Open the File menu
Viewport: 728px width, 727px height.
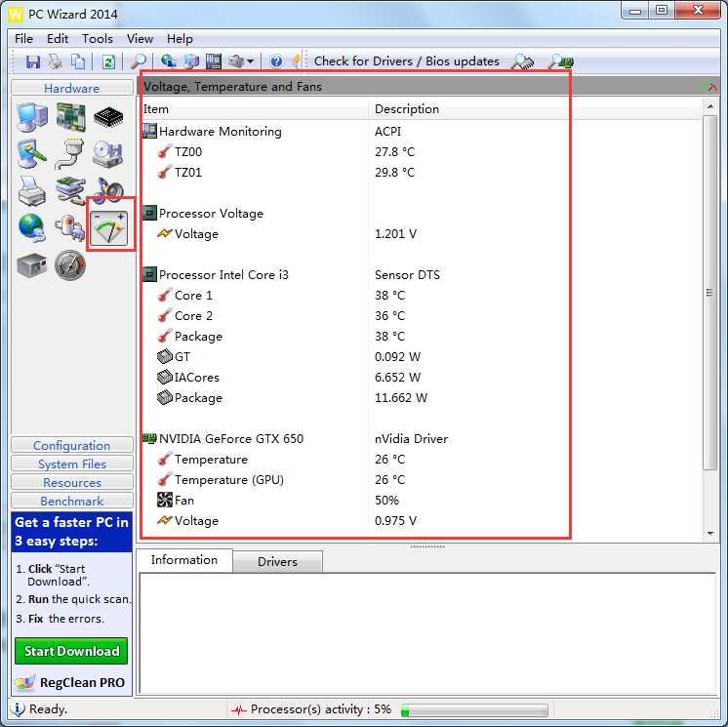[23, 38]
